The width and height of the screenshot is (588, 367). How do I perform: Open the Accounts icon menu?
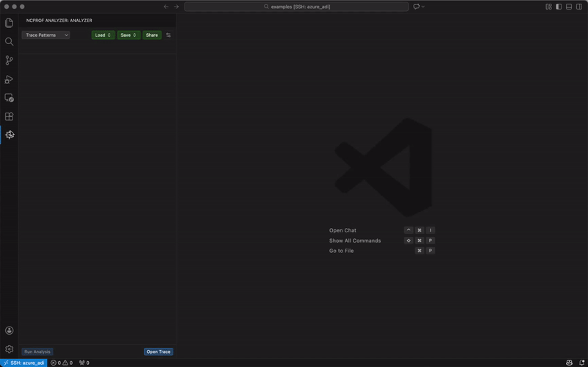point(10,331)
